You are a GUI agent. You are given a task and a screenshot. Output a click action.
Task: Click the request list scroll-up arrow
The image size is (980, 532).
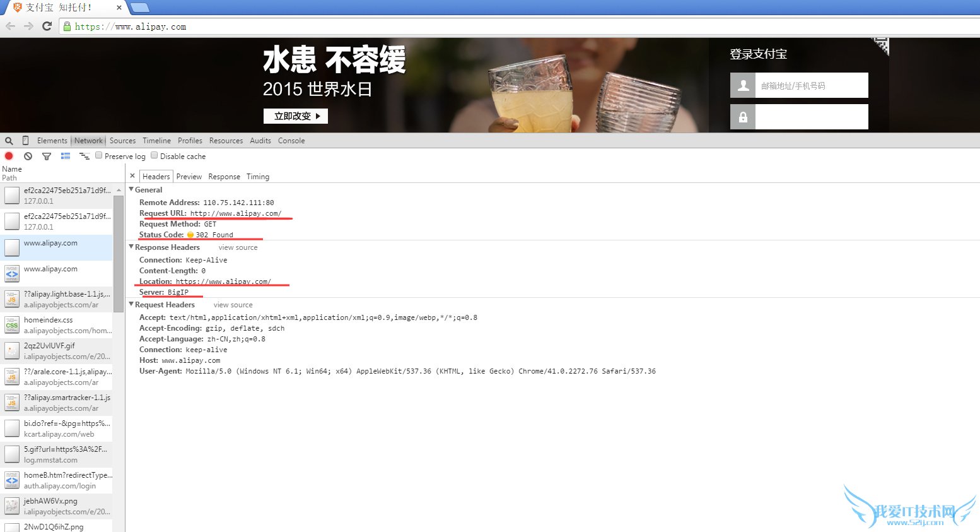pos(119,190)
